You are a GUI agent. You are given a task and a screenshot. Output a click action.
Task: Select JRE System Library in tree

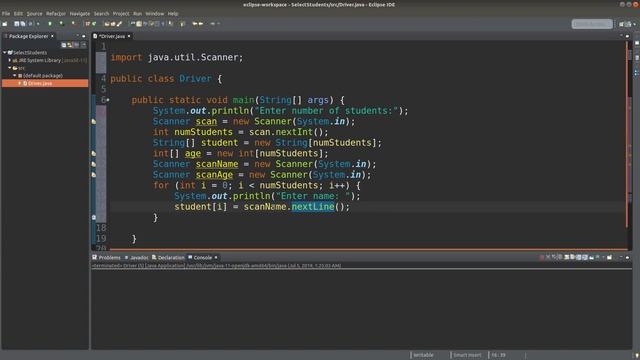click(x=39, y=60)
